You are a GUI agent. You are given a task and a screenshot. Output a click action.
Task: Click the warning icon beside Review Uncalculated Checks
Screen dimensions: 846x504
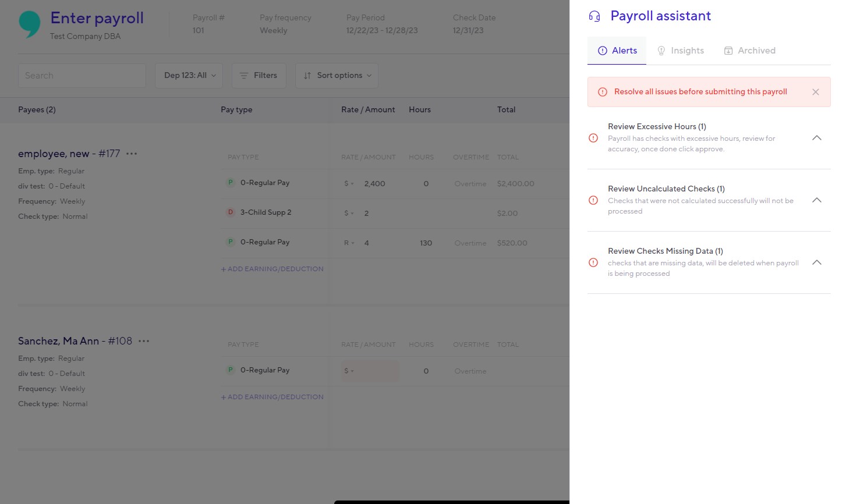coord(593,200)
